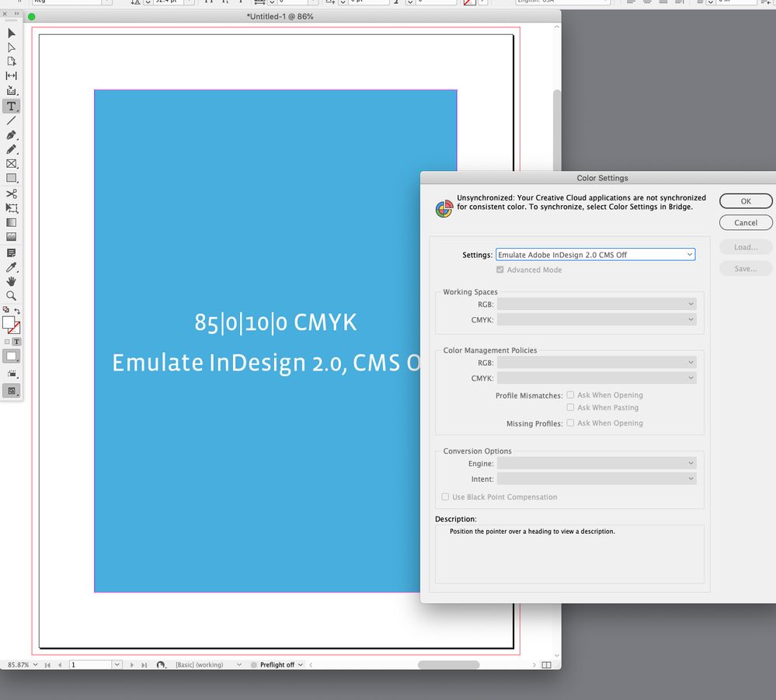Choose the Scissors tool
This screenshot has height=700, width=776.
[x=12, y=193]
